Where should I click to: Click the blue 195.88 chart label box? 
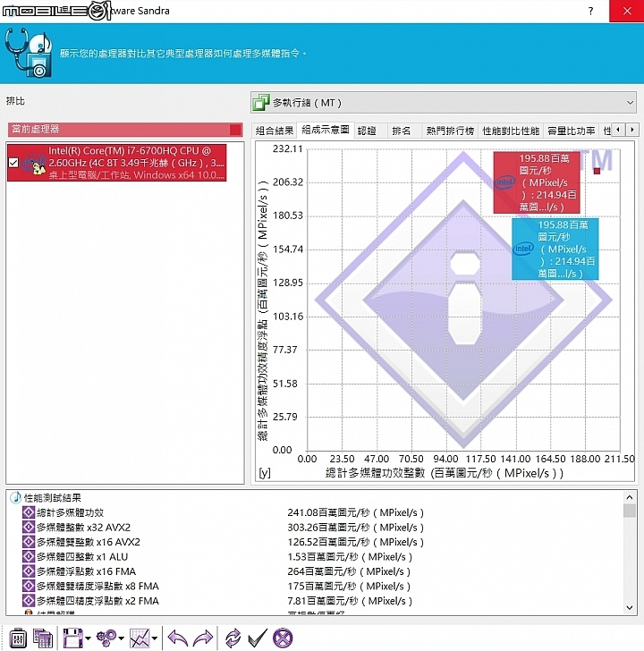click(555, 249)
